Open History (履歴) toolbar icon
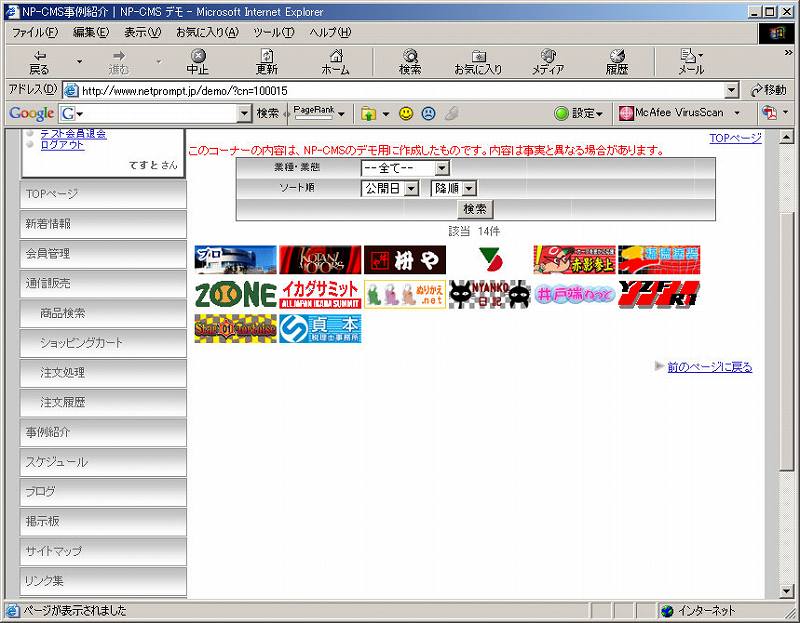 617,62
